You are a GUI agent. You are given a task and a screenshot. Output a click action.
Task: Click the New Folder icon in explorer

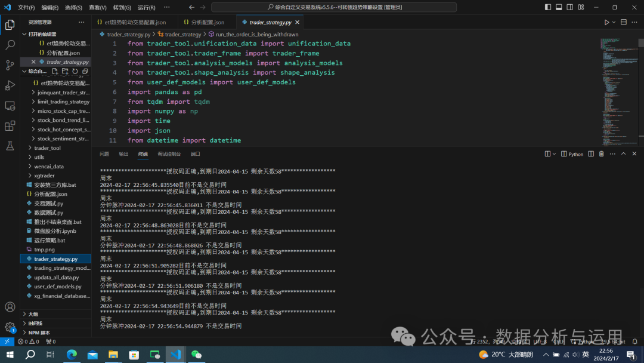(65, 71)
